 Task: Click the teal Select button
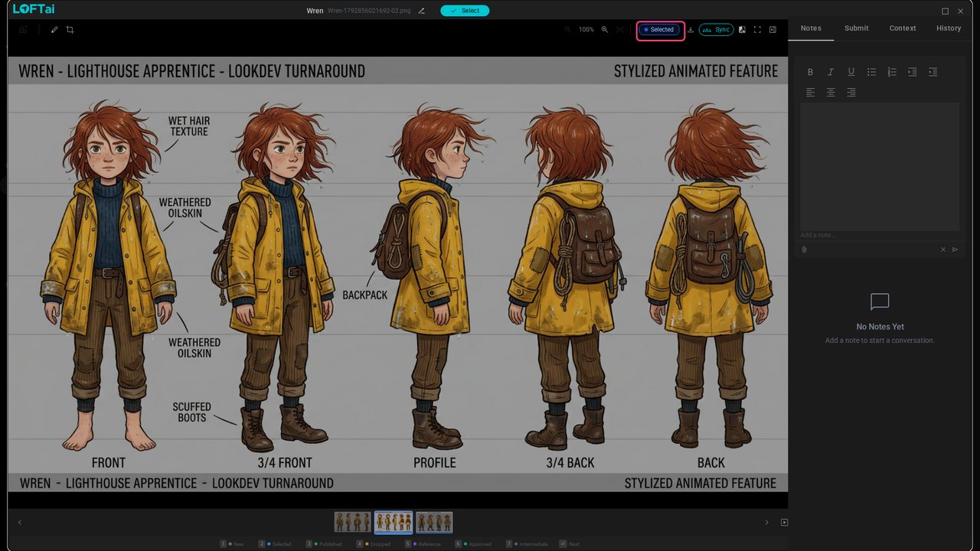pos(465,11)
